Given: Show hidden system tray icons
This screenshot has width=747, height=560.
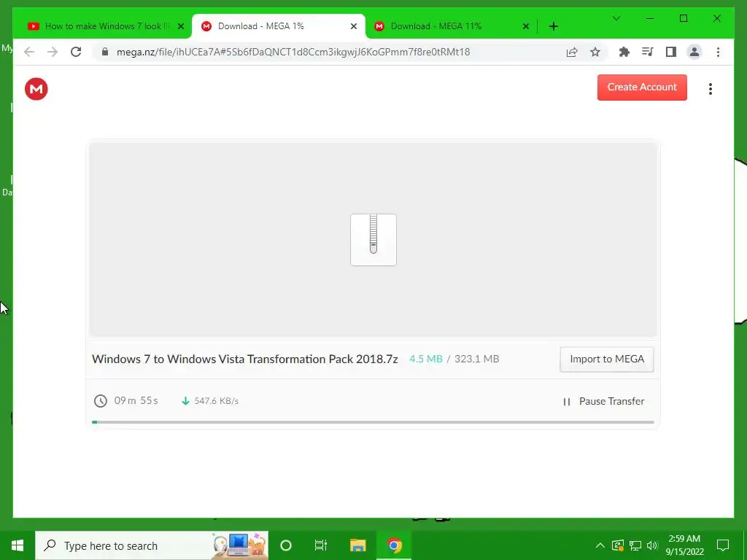Looking at the screenshot, I should coord(600,545).
